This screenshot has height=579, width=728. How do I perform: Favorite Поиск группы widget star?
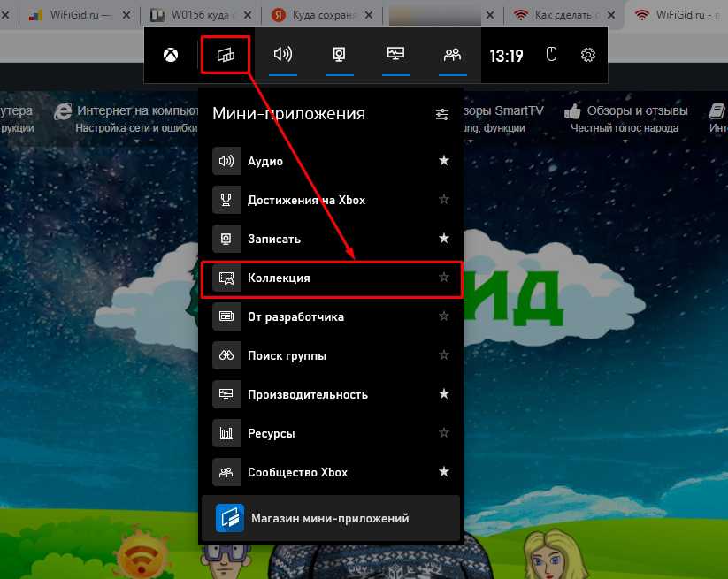(x=444, y=355)
